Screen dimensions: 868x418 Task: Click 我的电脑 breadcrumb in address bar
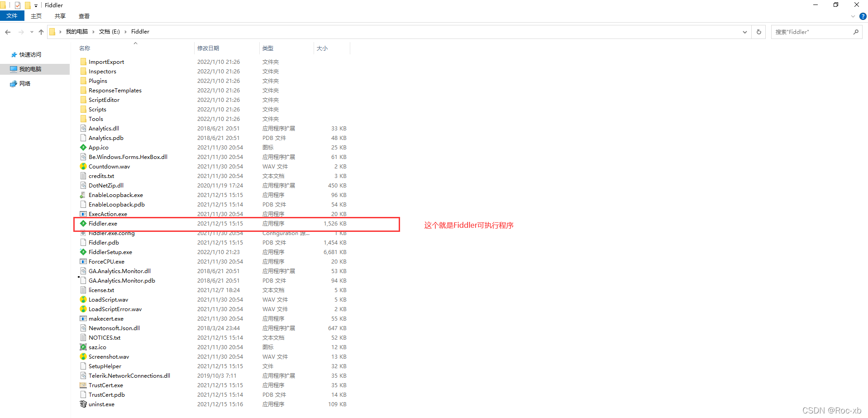77,32
